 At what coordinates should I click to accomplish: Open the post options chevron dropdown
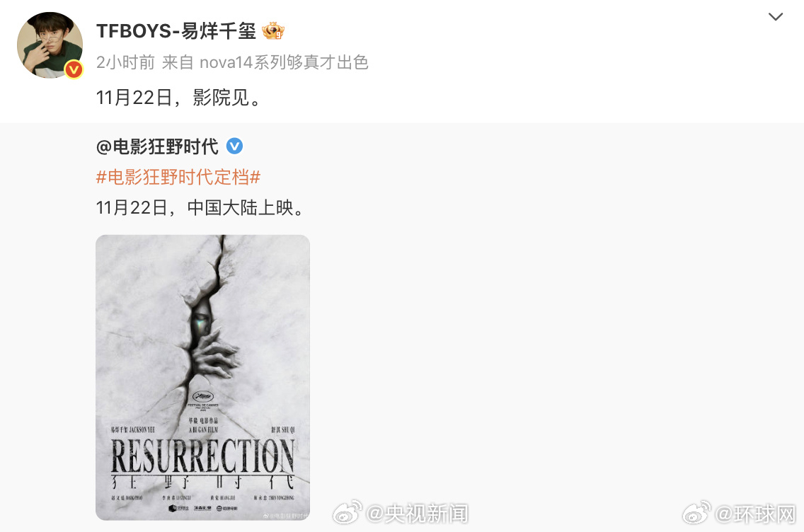tap(775, 17)
